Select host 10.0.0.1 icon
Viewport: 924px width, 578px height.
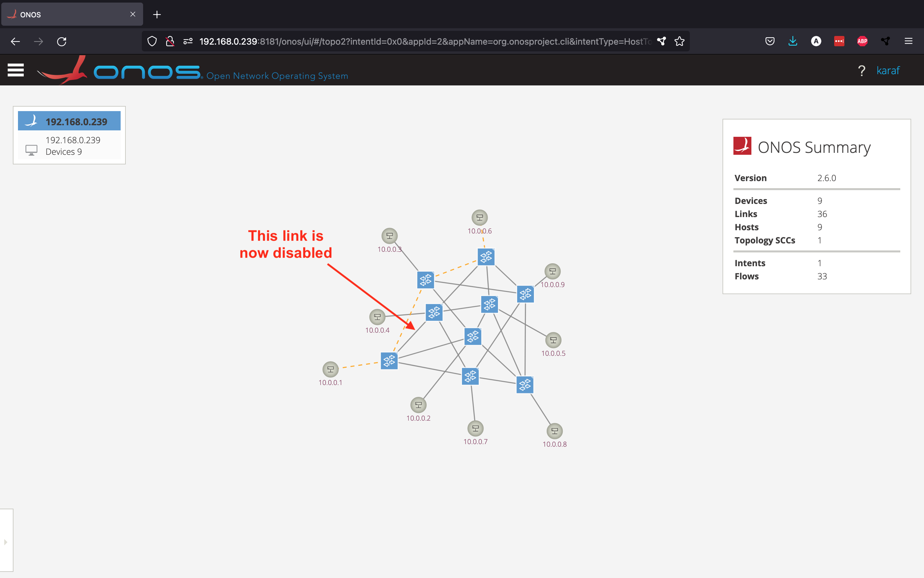[x=331, y=369]
